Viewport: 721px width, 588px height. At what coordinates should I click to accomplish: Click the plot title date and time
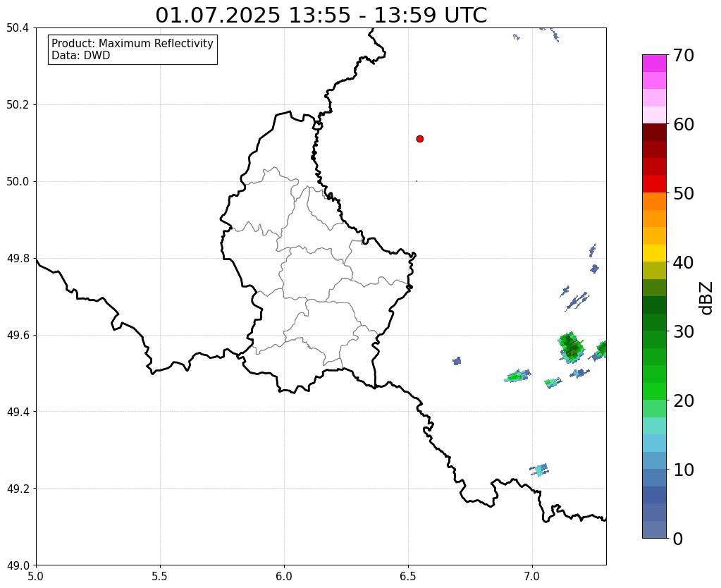click(x=321, y=16)
